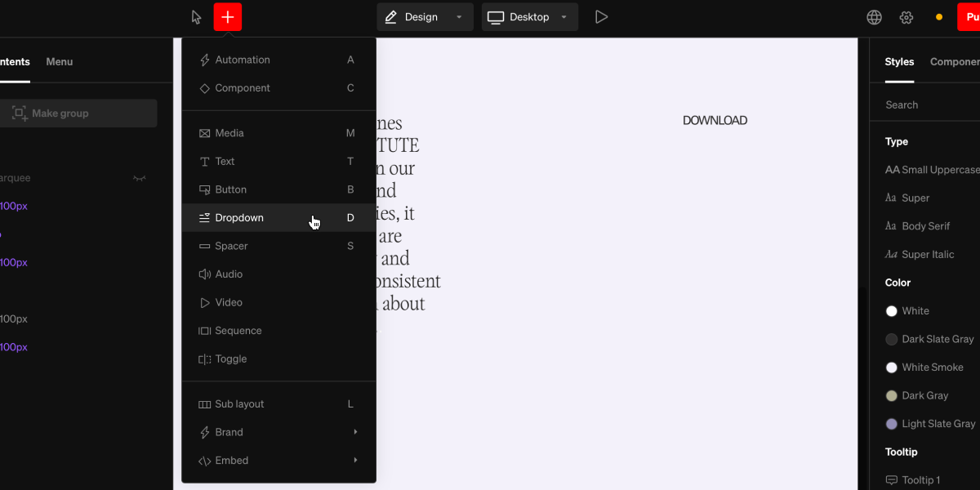Switch to the Menu tab
The height and width of the screenshot is (490, 980).
pyautogui.click(x=59, y=60)
